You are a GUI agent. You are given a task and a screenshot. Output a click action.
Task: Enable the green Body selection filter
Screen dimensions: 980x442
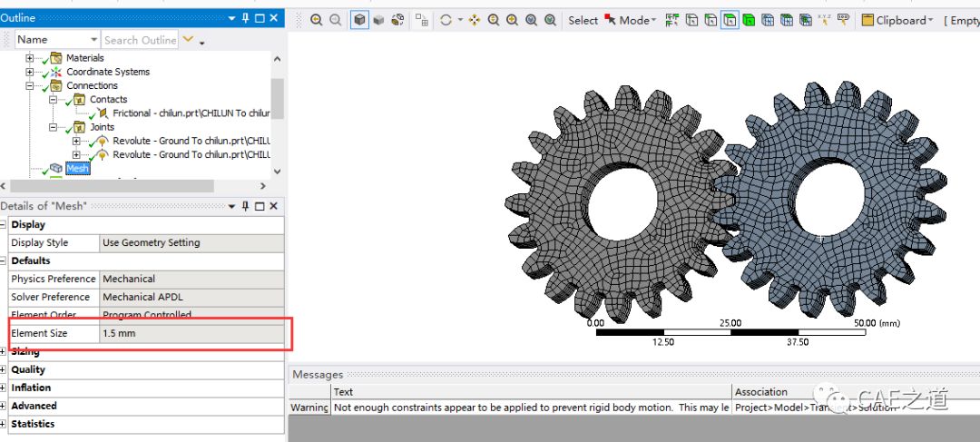tap(749, 20)
